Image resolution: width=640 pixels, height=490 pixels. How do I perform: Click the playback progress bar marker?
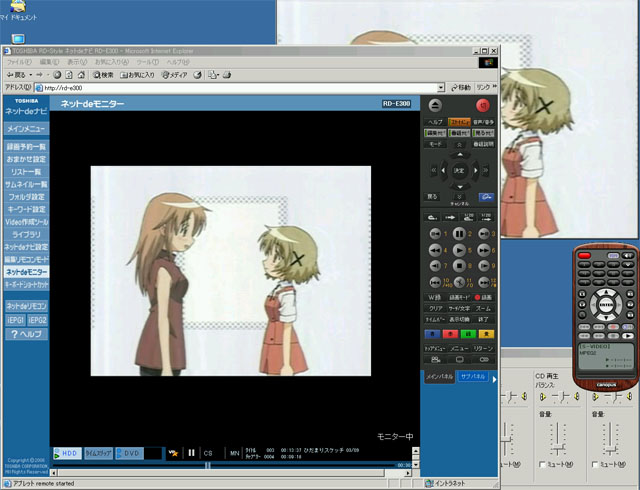point(208,465)
